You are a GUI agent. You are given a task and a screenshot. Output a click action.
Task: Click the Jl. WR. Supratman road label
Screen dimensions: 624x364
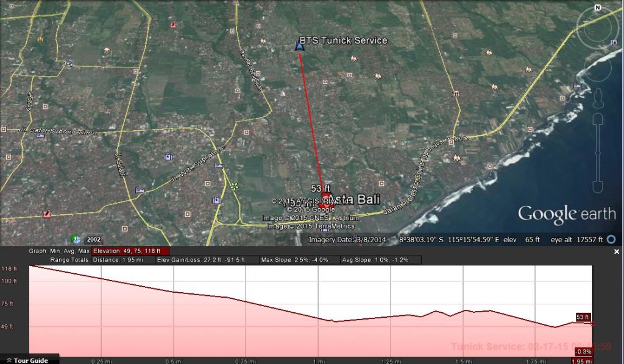[x=198, y=163]
